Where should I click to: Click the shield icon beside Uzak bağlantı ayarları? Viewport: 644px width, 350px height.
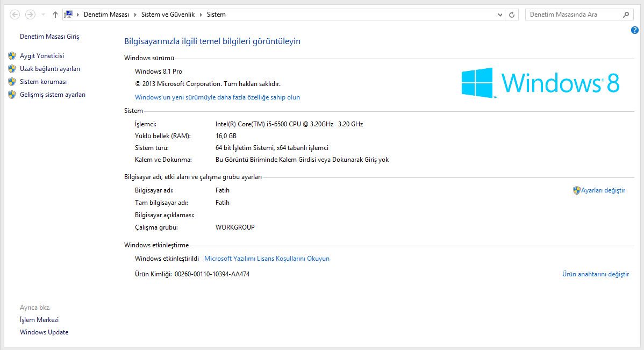pos(12,69)
